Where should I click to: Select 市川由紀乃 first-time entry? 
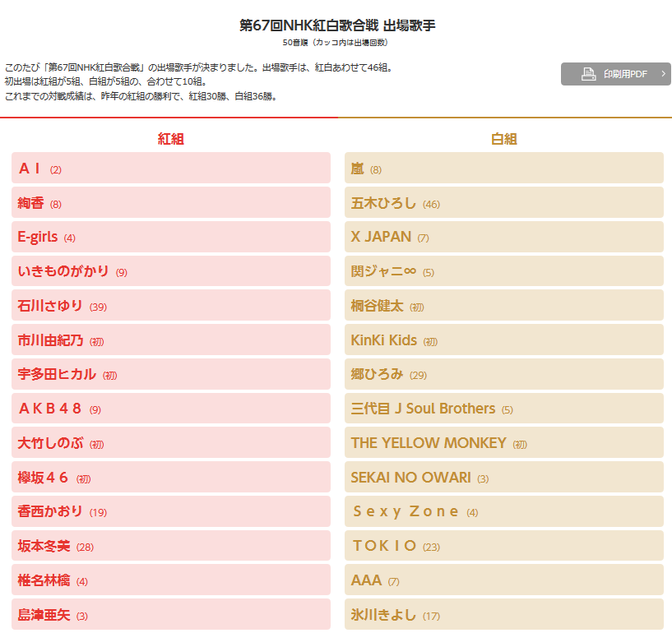tap(171, 340)
